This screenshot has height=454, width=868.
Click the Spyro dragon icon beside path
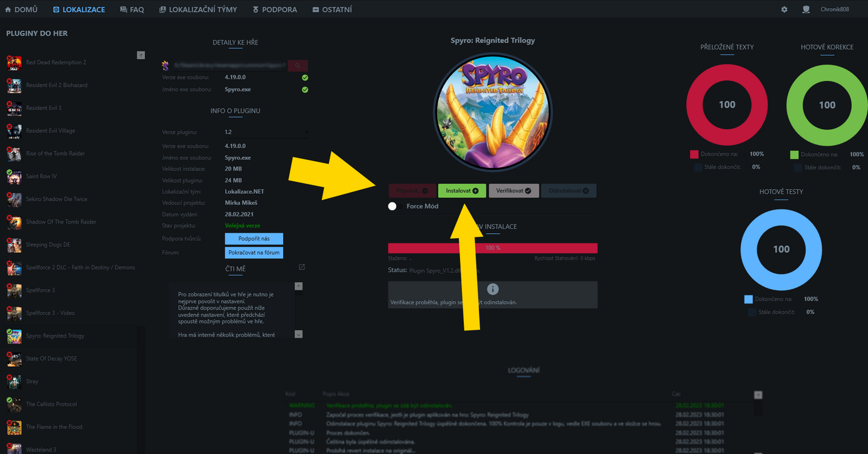point(166,65)
